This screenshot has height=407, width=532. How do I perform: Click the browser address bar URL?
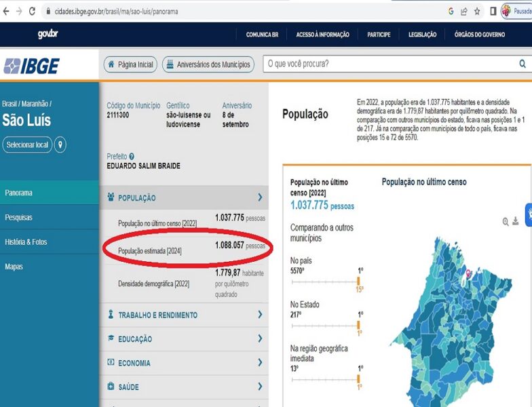(x=117, y=12)
